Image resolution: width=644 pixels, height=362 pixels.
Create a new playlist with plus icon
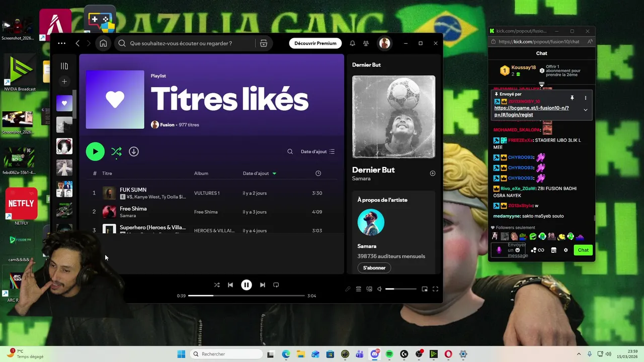click(x=64, y=81)
